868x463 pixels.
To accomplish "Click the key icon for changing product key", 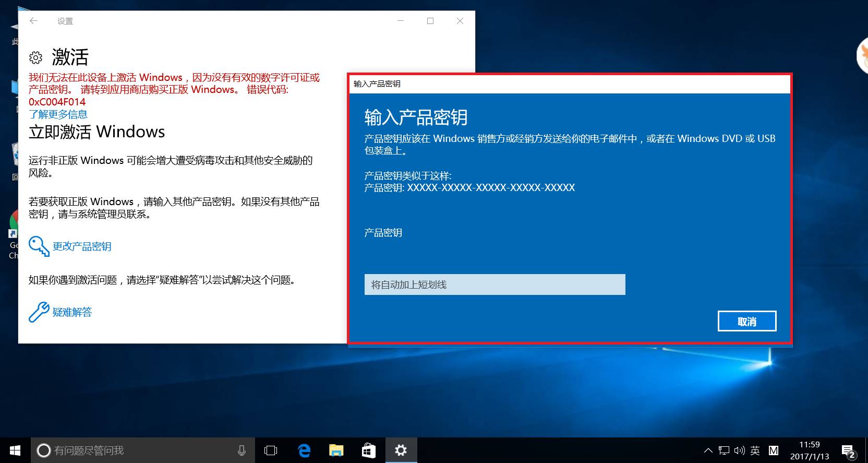I will [39, 246].
